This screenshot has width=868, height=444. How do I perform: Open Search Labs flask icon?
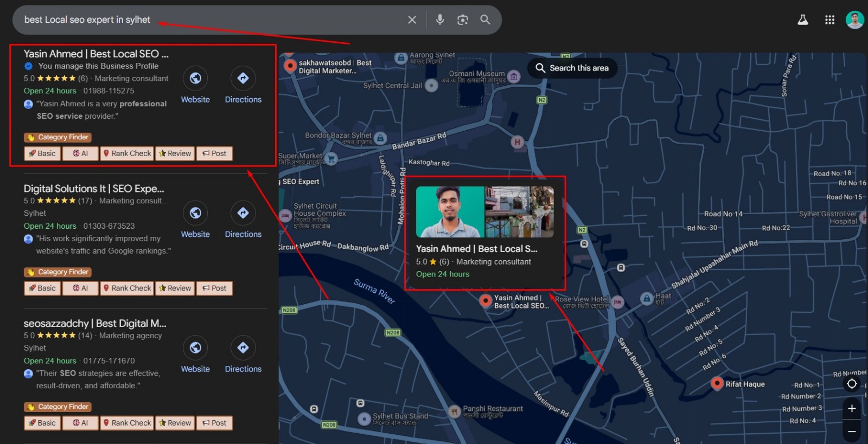(x=802, y=20)
